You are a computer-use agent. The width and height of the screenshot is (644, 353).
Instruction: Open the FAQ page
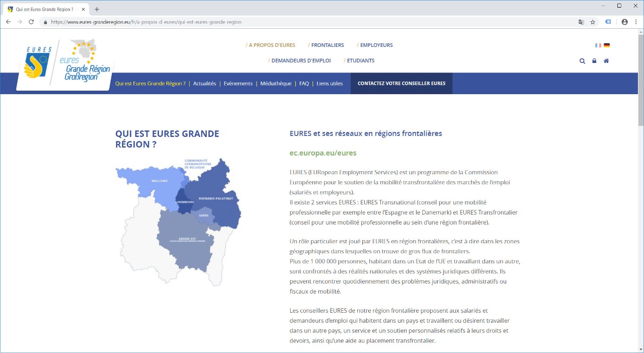[304, 84]
